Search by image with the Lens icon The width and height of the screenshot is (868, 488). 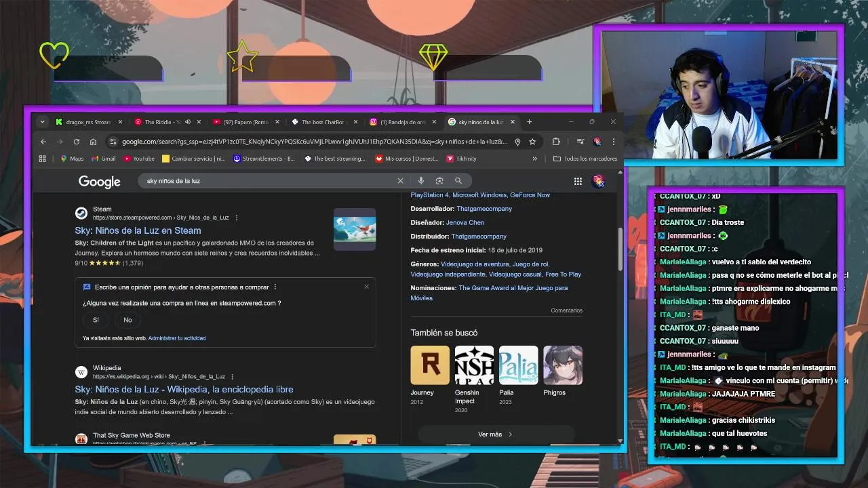pos(439,181)
